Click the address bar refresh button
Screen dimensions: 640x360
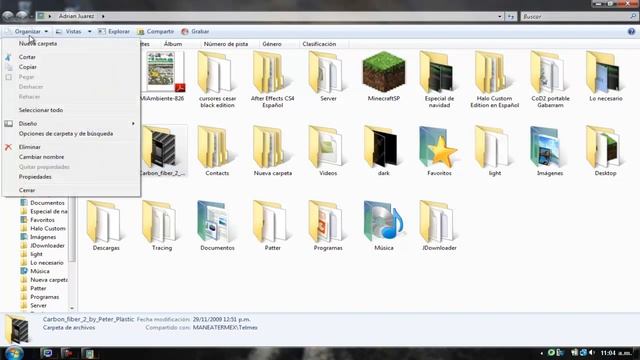coord(511,16)
